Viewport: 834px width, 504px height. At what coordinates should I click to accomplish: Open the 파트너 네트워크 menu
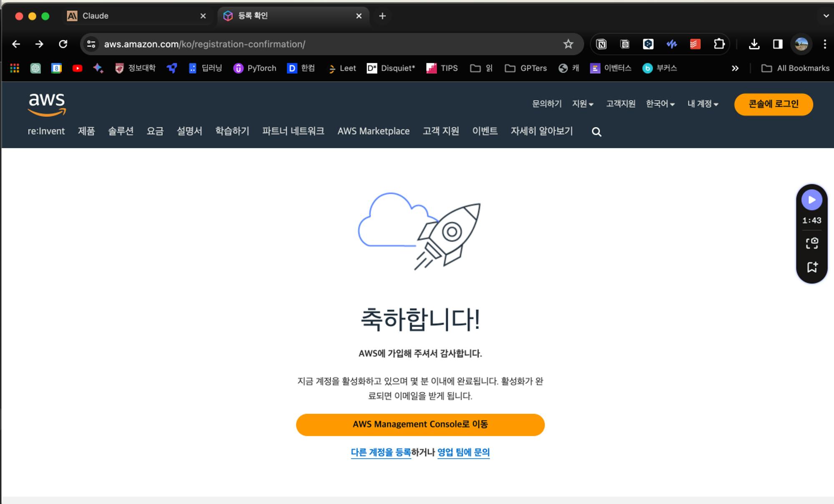(293, 131)
